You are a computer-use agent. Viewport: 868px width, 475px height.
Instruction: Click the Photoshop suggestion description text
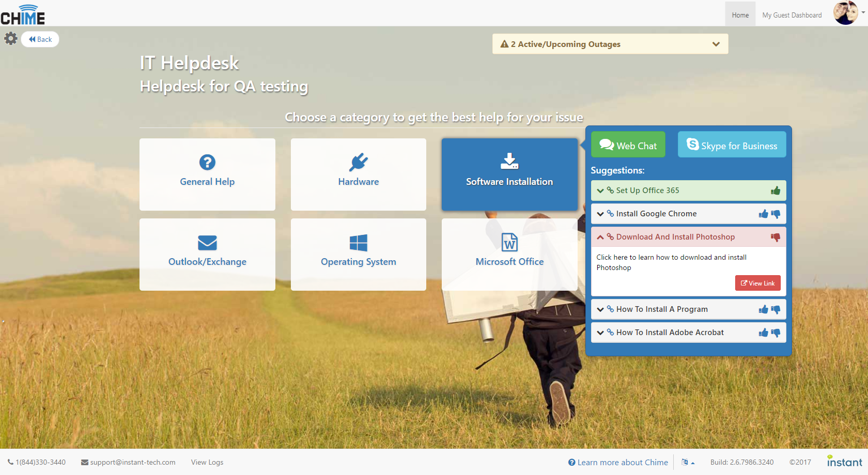click(671, 262)
